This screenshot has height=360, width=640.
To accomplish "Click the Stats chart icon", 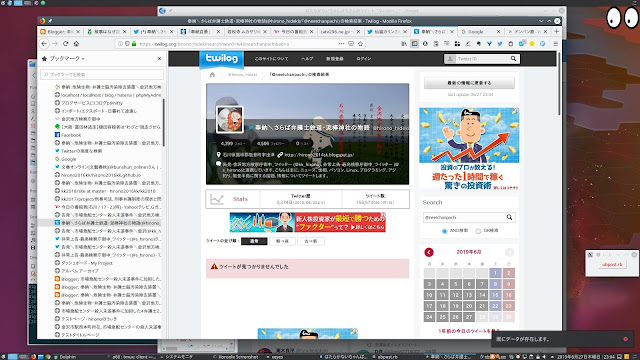I will pos(217,199).
